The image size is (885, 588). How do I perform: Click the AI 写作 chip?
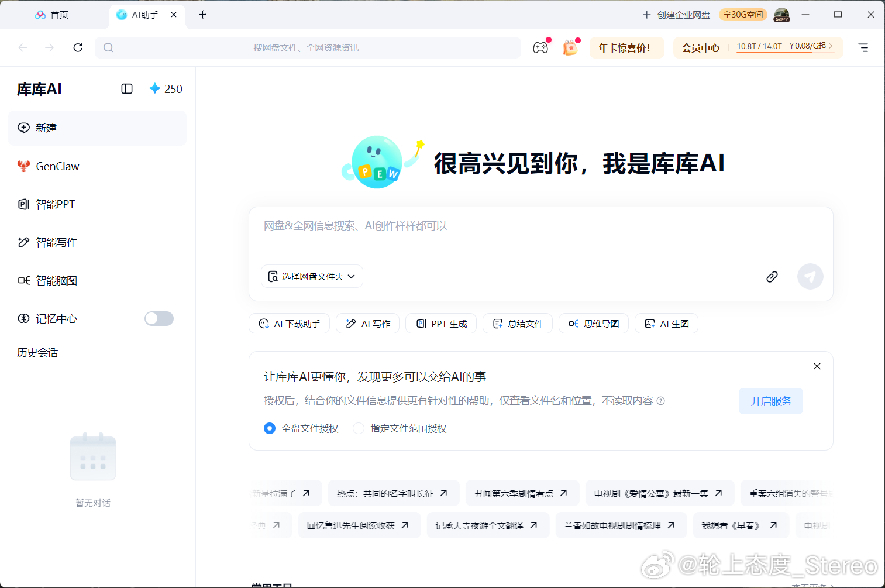pos(368,324)
